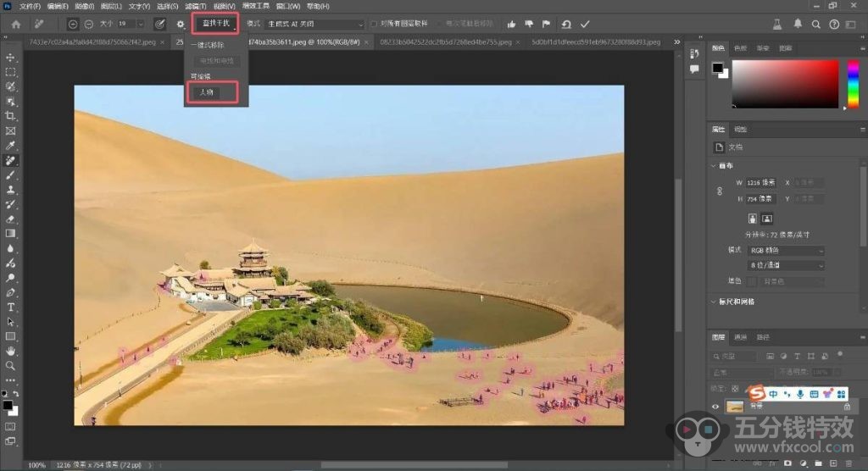Click the rainbow hue slider strip
This screenshot has height=471, width=868.
(853, 84)
